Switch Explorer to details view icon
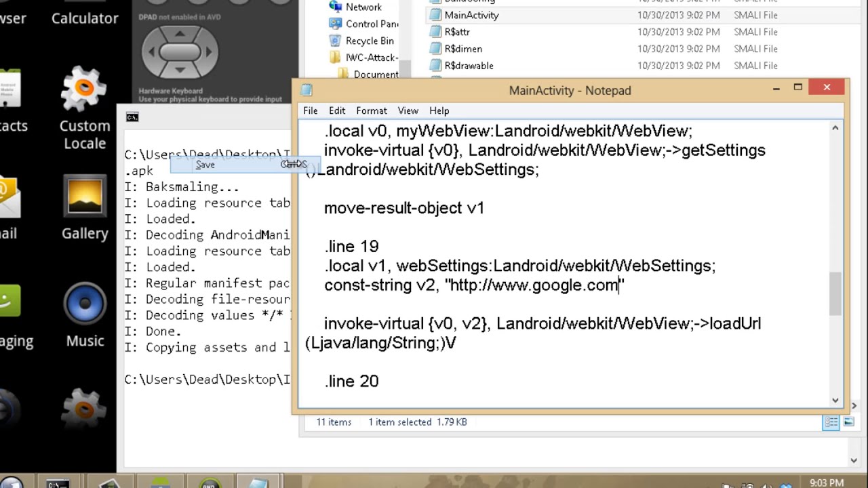This screenshot has height=488, width=868. tap(830, 422)
